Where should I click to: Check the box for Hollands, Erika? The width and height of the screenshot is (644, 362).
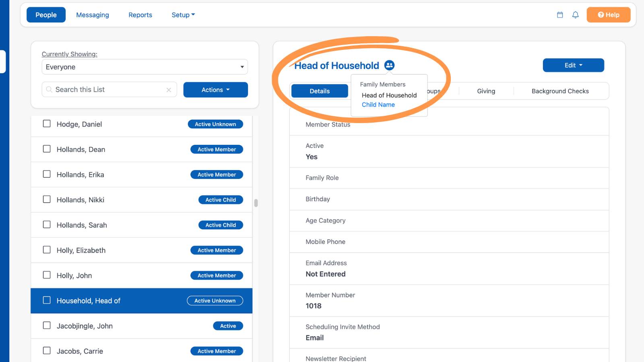[47, 174]
